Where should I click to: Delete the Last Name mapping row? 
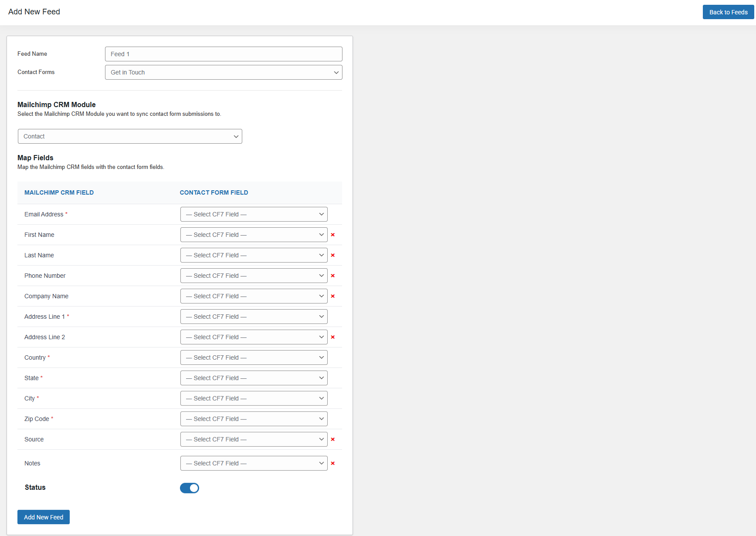333,255
